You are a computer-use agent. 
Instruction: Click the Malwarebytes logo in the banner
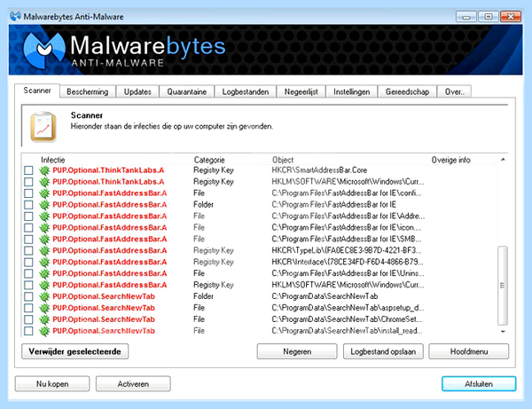pos(43,50)
